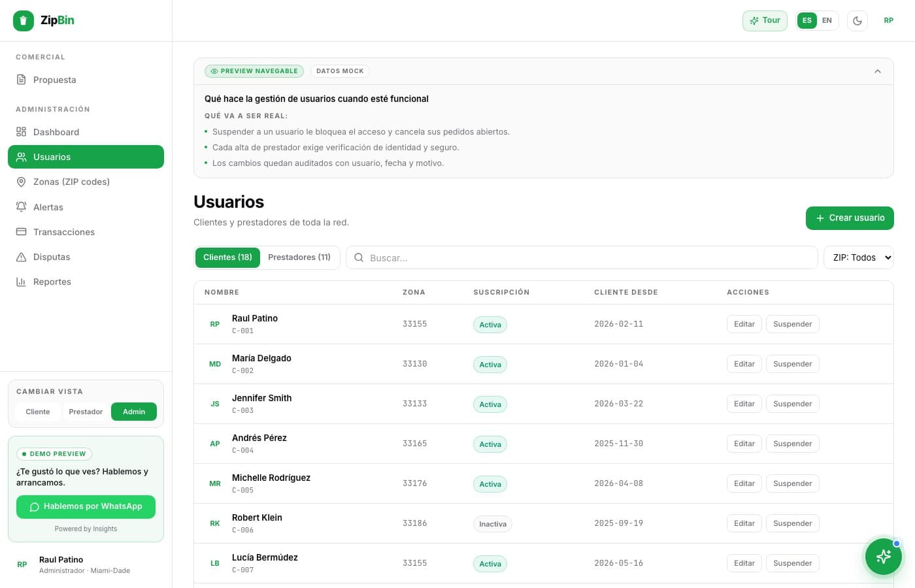Viewport: 915px width, 588px height.
Task: Switch language to ES
Action: point(807,21)
